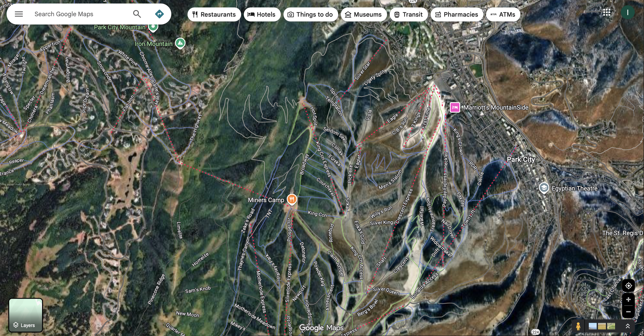Open first Street View photo thumbnail
This screenshot has height=336, width=644.
click(593, 326)
